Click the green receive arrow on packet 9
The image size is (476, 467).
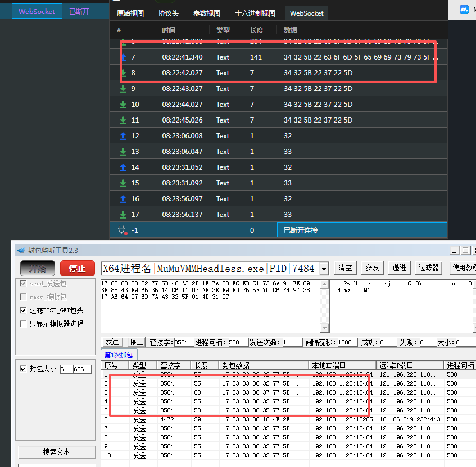[124, 88]
